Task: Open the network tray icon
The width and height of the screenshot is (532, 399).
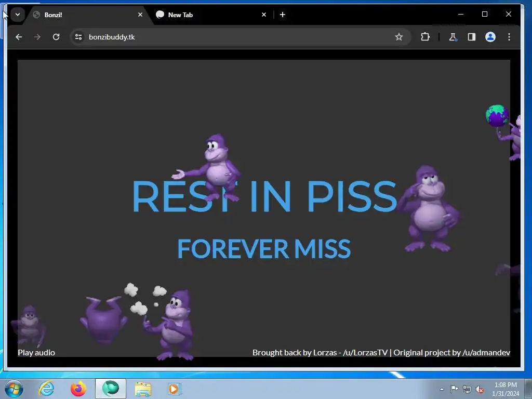Action: pyautogui.click(x=467, y=389)
